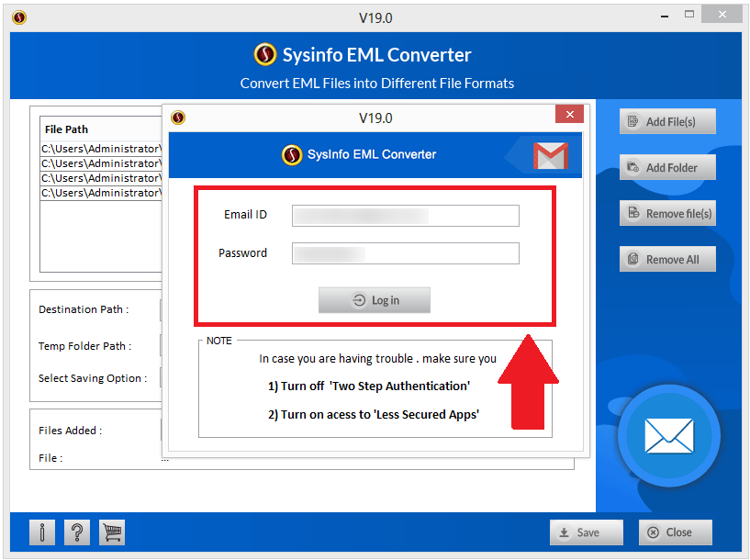
Task: Click the 'Convert EML Files into Different File Formats' subtitle
Action: [x=377, y=84]
